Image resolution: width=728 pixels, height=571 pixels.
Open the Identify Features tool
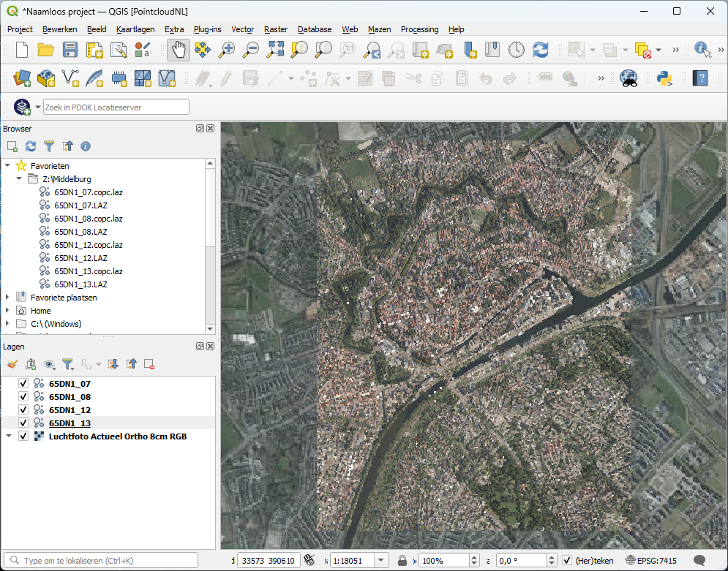[x=702, y=50]
